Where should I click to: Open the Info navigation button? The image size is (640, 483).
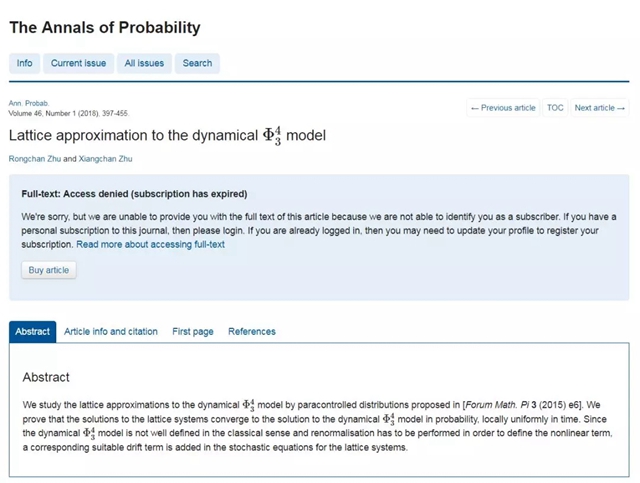[x=25, y=63]
